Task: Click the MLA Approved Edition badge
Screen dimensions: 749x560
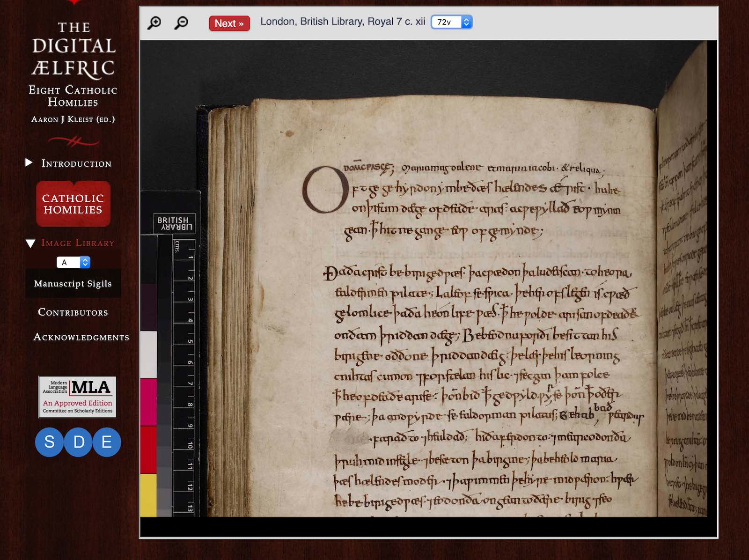Action: [x=78, y=397]
